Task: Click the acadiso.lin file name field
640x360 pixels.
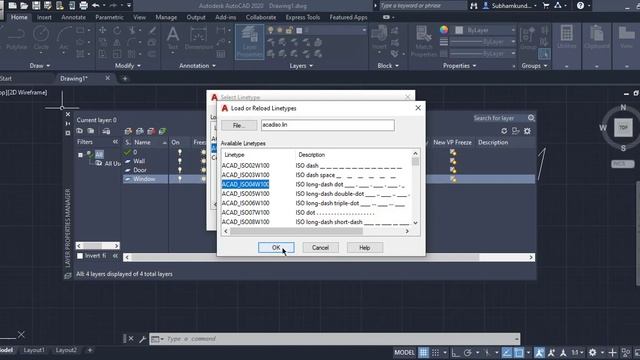Action: [x=328, y=125]
